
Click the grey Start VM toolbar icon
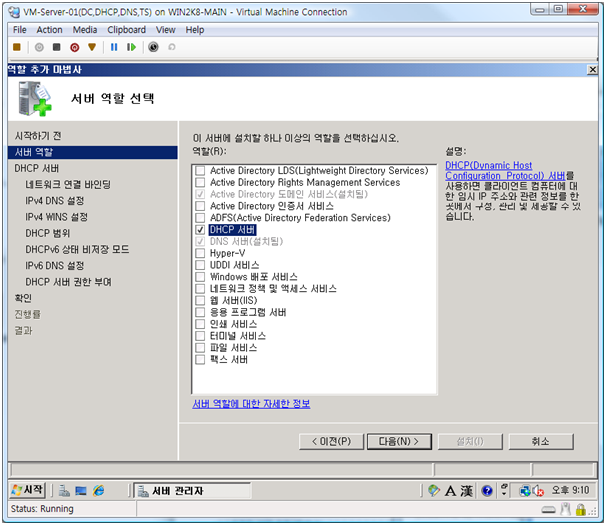(x=39, y=47)
